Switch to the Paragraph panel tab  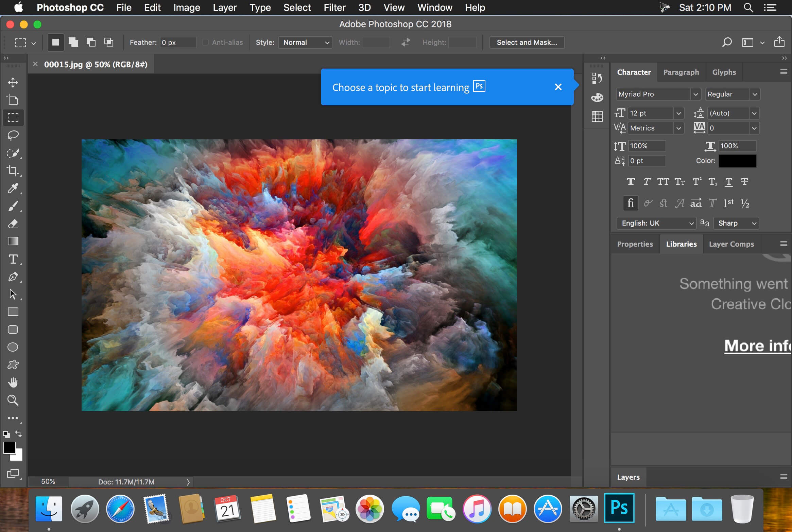pos(681,71)
